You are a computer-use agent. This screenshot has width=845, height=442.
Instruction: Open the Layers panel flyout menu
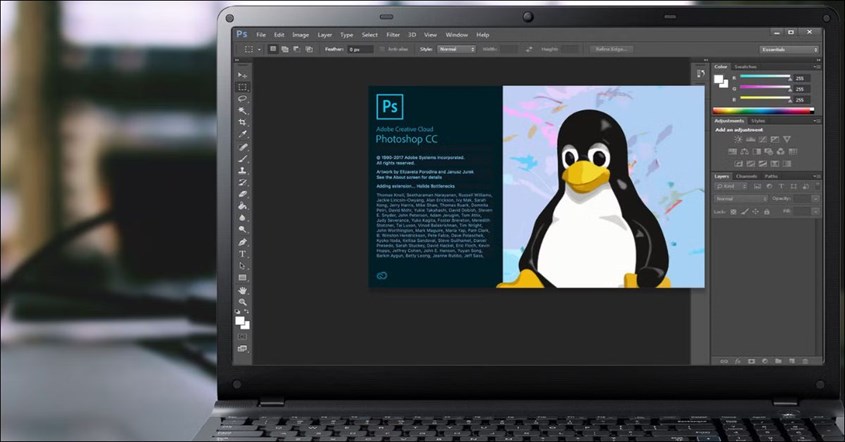tap(816, 176)
